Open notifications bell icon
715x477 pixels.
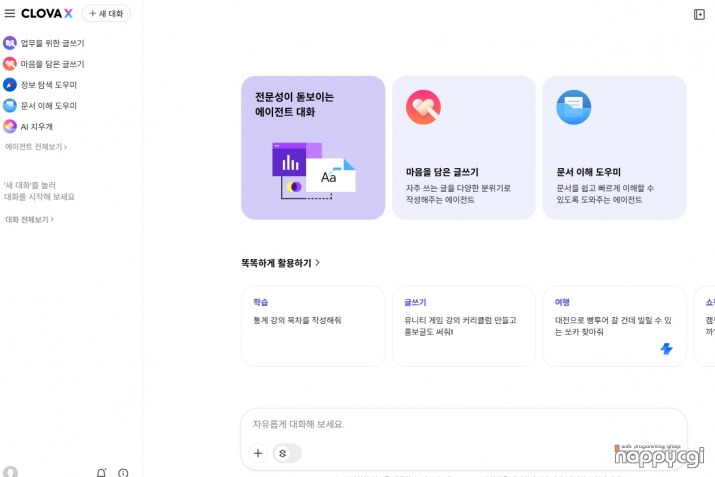tap(101, 472)
